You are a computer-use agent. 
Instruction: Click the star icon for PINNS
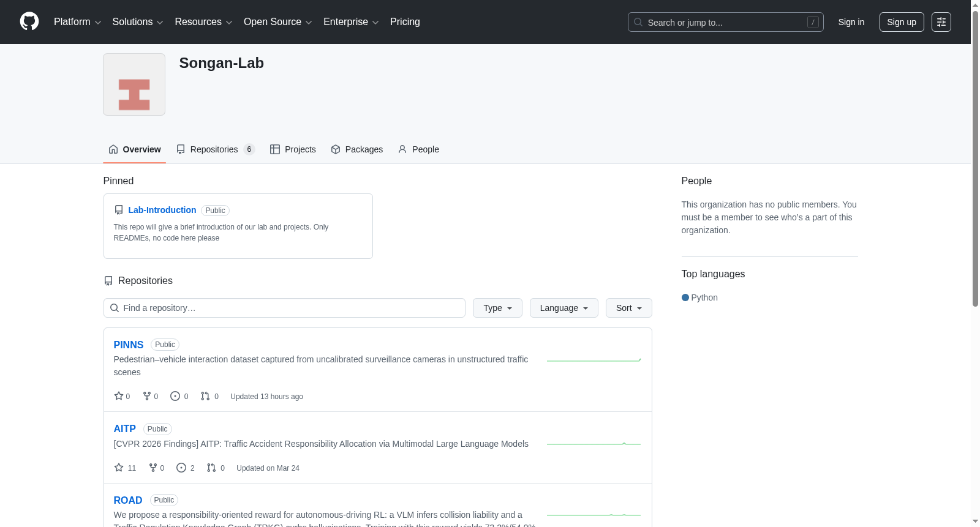click(x=119, y=396)
